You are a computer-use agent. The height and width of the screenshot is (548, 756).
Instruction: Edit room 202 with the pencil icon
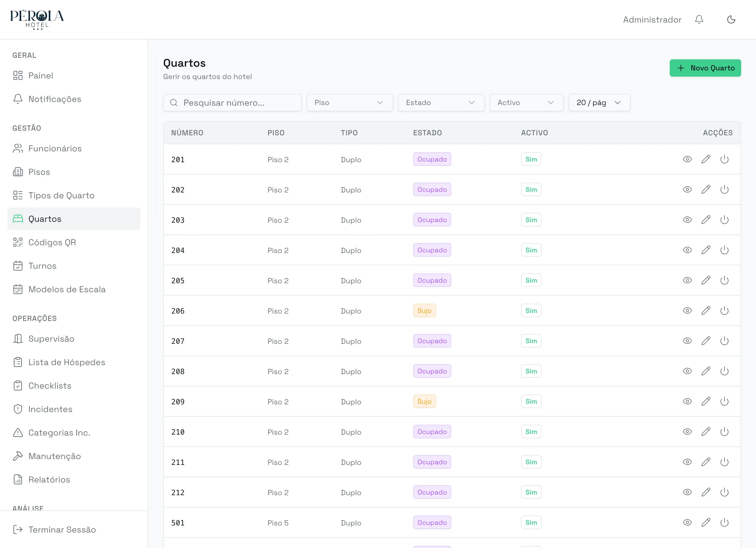pos(706,190)
